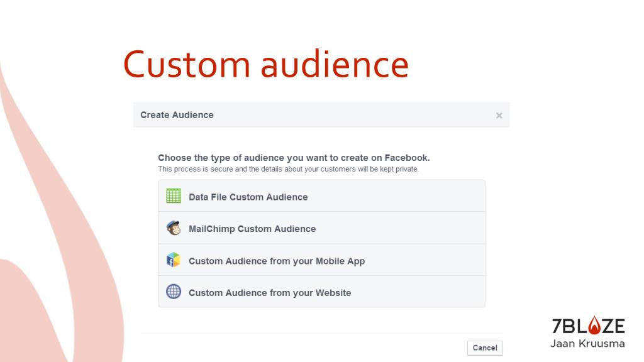Click the 'This process is secure' note
Screen dimensions: 644x362
pos(288,169)
